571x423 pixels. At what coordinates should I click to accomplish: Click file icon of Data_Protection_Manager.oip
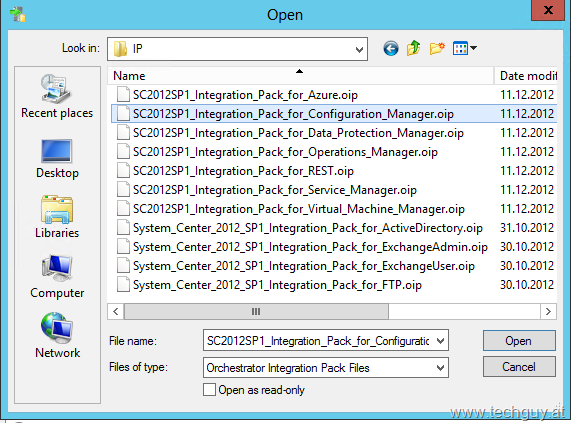coord(123,133)
